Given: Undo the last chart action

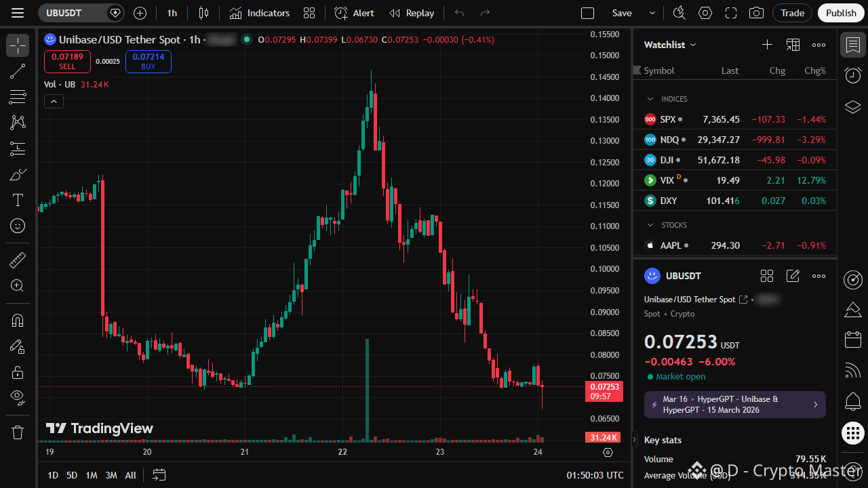Looking at the screenshot, I should point(460,13).
